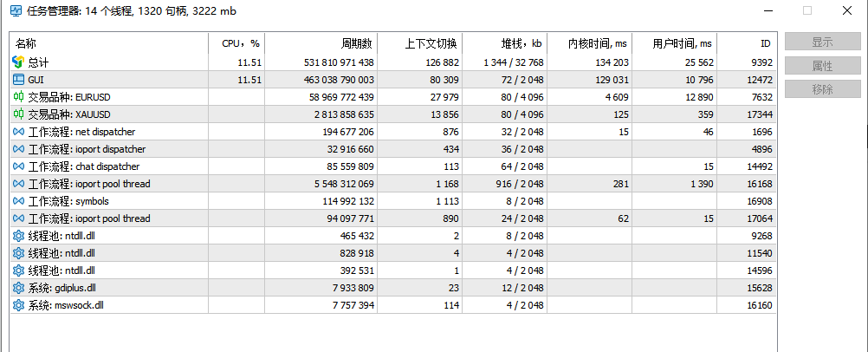Click the XAUUSD symbol icon
The image size is (868, 352).
tap(18, 114)
